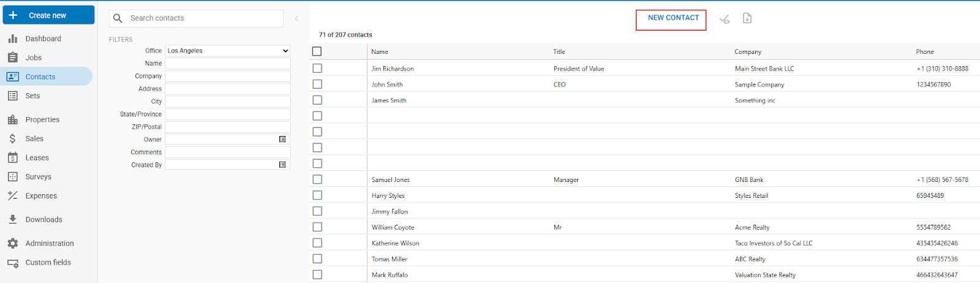Click the export contacts download icon
Screen dimensions: 980x283
747,18
